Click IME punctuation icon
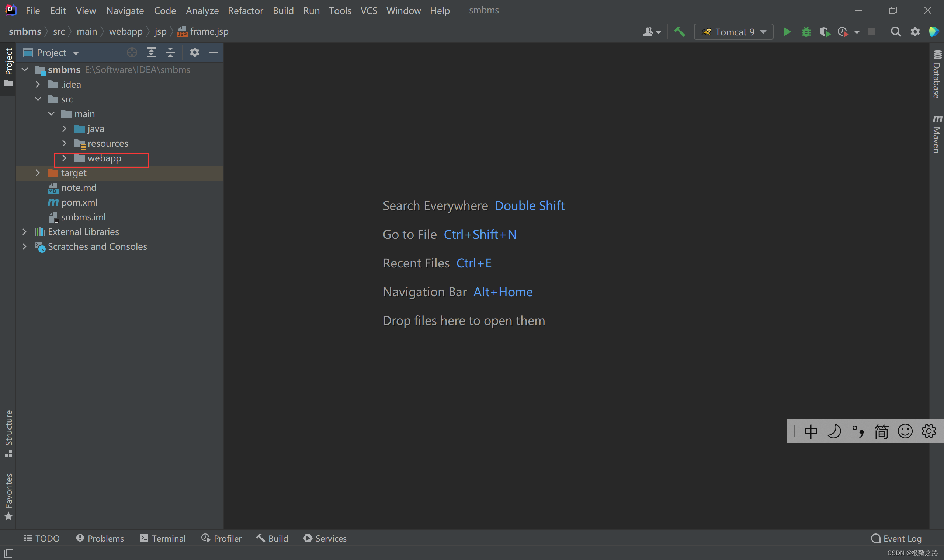Viewport: 944px width, 560px height. coord(858,431)
